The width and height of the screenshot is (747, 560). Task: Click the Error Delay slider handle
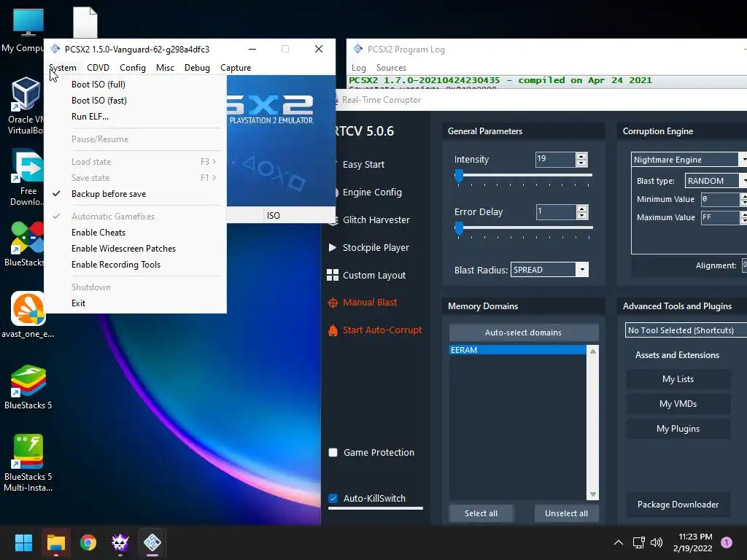(x=459, y=228)
